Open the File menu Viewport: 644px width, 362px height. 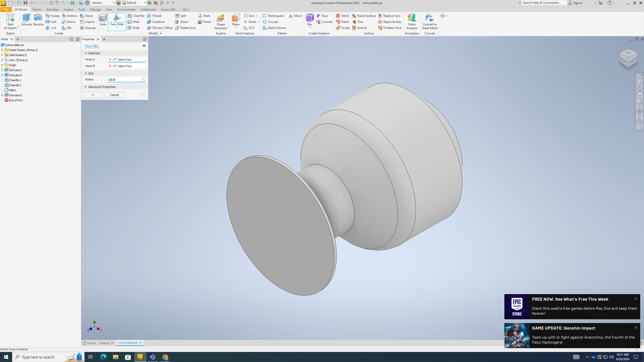[x=6, y=10]
